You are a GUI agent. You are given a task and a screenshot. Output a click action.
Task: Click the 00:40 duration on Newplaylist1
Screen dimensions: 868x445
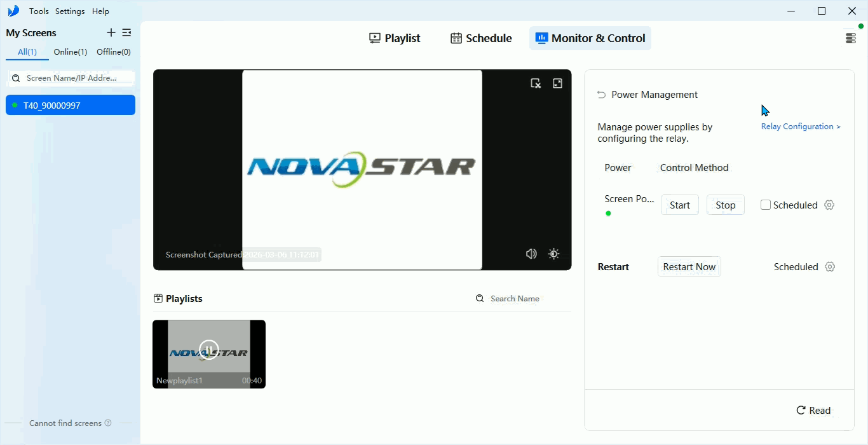(252, 381)
